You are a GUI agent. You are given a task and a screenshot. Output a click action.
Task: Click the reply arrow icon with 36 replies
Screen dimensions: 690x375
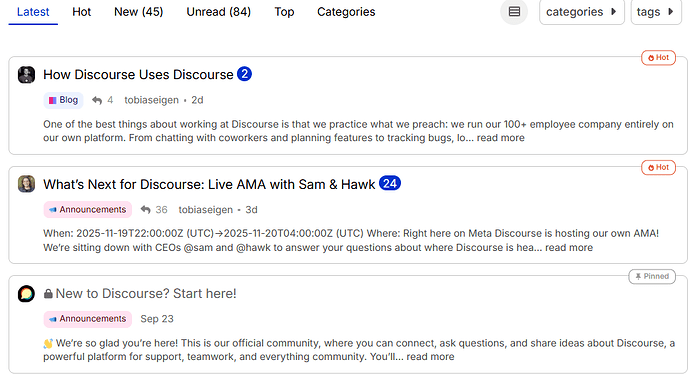(145, 210)
